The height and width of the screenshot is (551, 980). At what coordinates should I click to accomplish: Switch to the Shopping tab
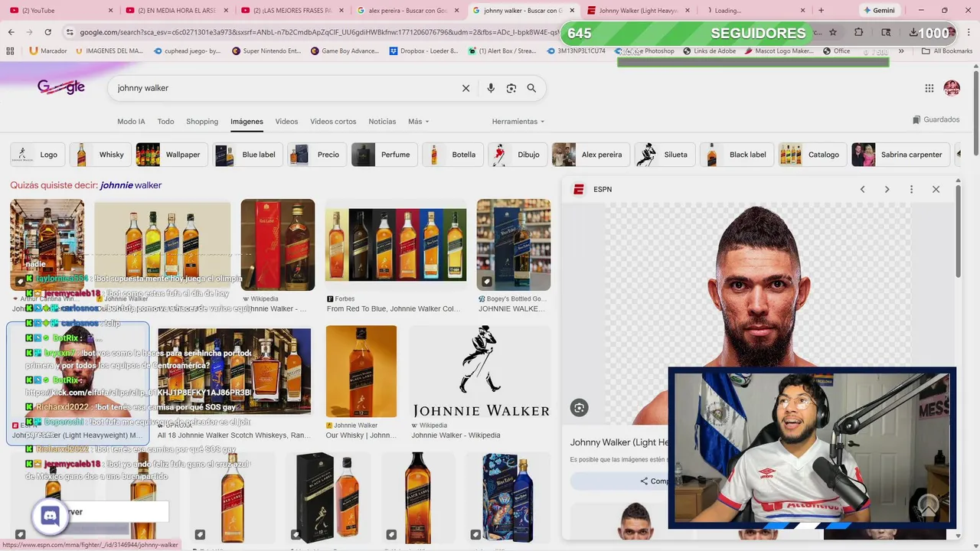(202, 122)
